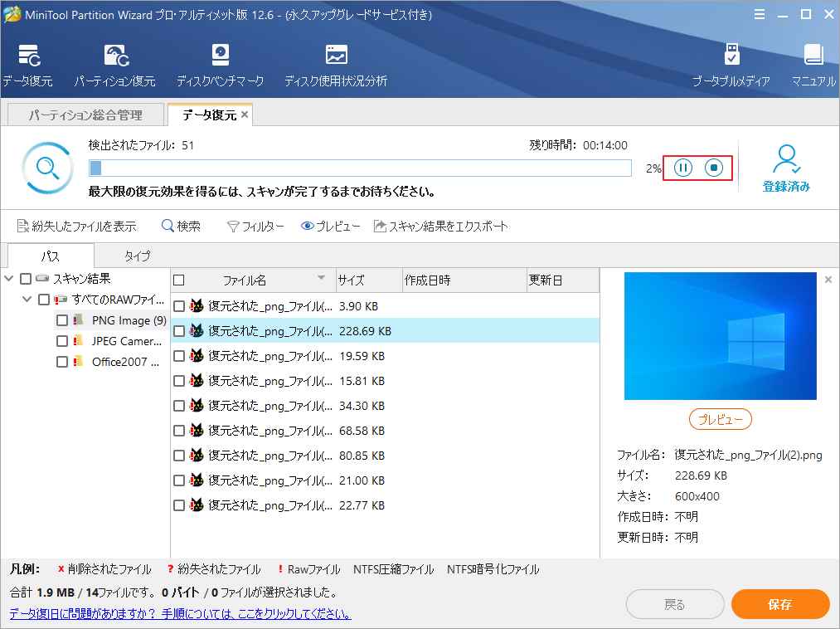Click the orange-outlined プレビュー button under the image
Viewport: 840px width, 629px height.
pyautogui.click(x=721, y=419)
